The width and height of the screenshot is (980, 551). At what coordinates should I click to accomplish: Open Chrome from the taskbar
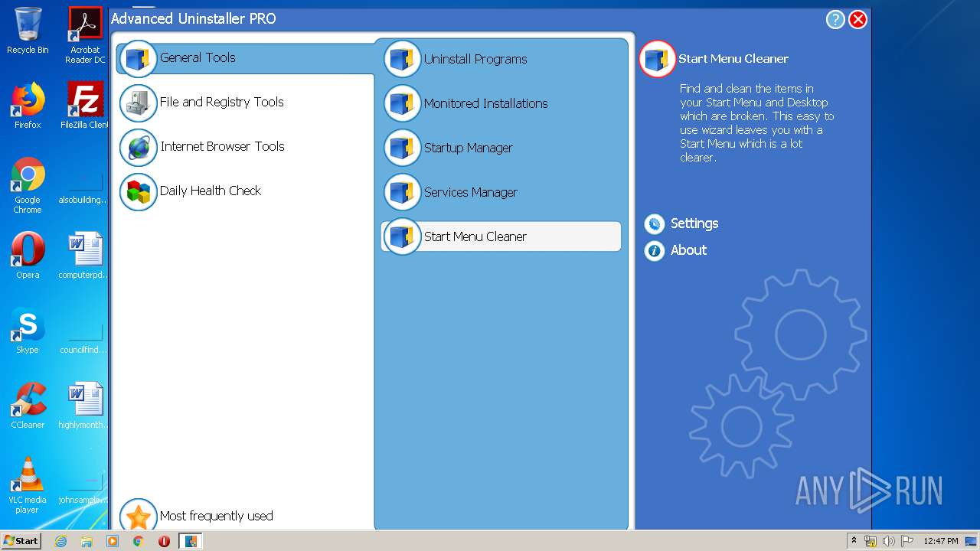pos(139,541)
